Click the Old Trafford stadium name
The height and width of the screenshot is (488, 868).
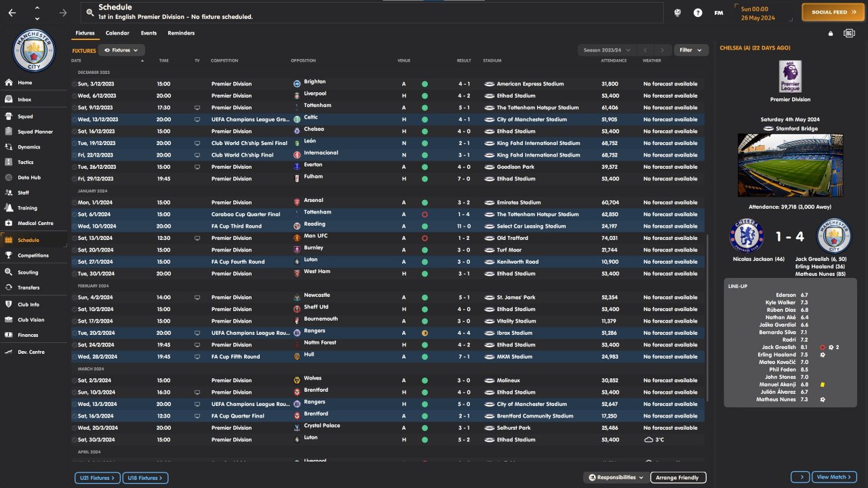(513, 238)
